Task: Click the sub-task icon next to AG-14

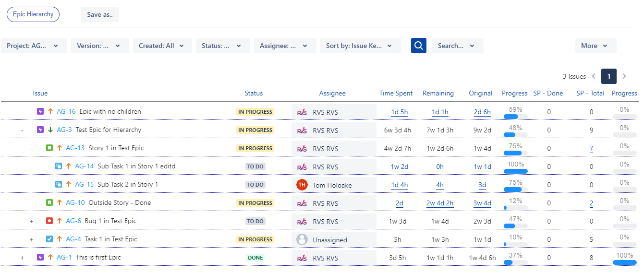Action: click(59, 166)
